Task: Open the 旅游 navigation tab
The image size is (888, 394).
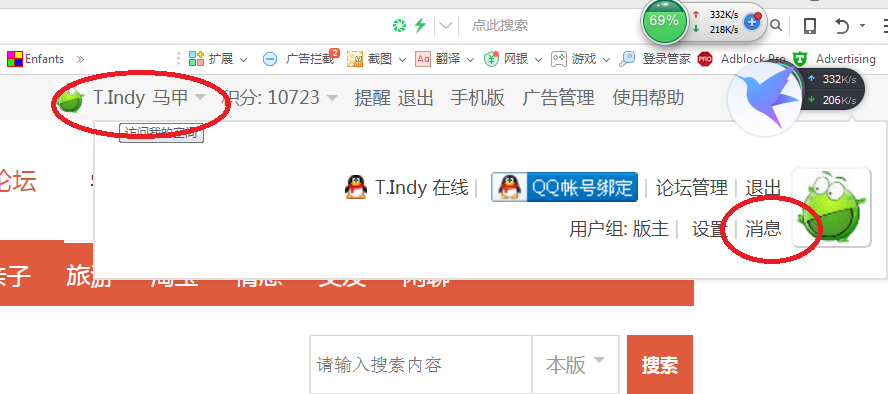Action: pos(89,276)
